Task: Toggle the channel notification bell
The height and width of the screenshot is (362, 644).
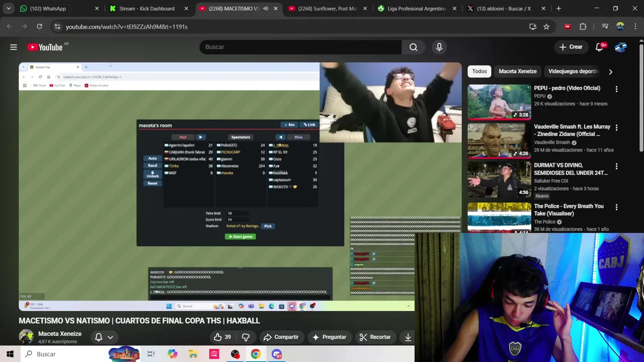Action: tap(99, 337)
